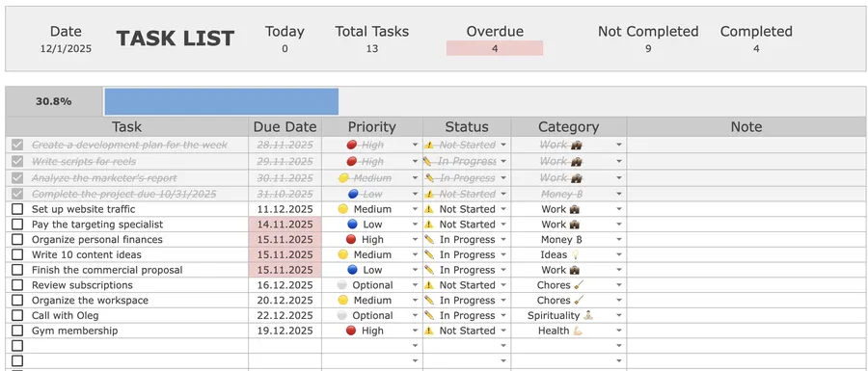Click lightbulb icon next to Ideas
The width and height of the screenshot is (868, 371).
(575, 255)
